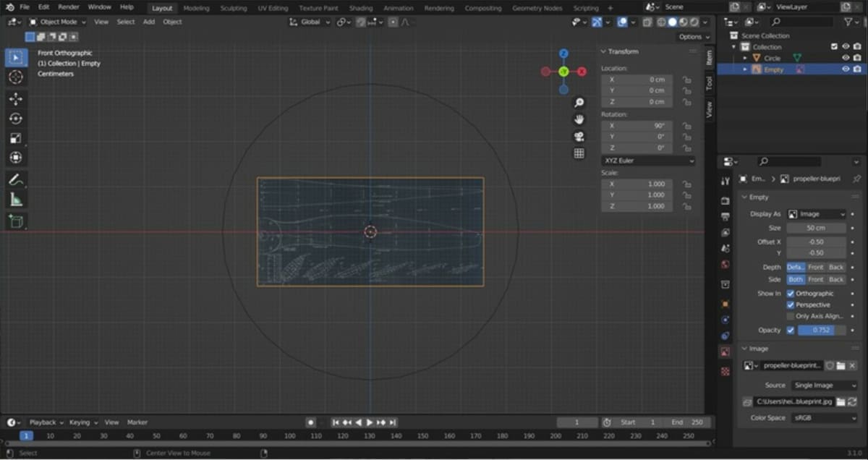Image resolution: width=868 pixels, height=460 pixels.
Task: Toggle the Orthographic checkbox
Action: 790,294
